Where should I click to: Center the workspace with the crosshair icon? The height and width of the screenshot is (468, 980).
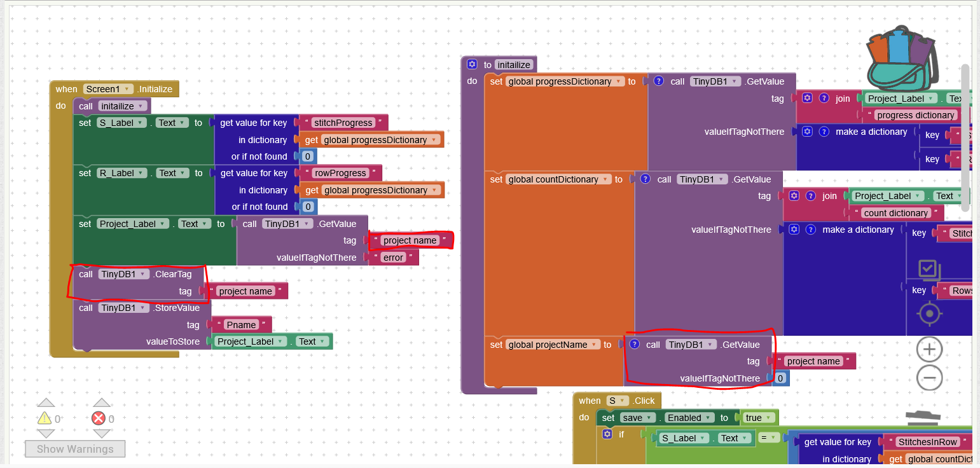coord(929,313)
